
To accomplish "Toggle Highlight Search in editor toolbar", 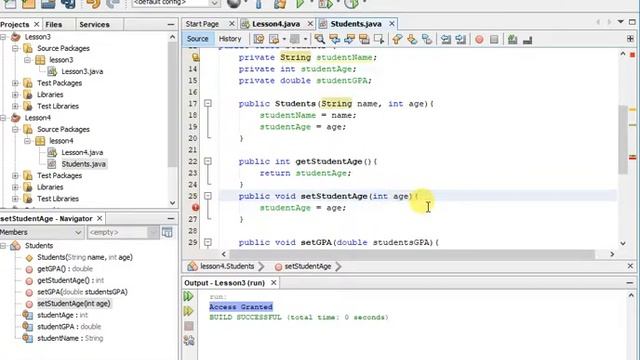I will tap(364, 39).
